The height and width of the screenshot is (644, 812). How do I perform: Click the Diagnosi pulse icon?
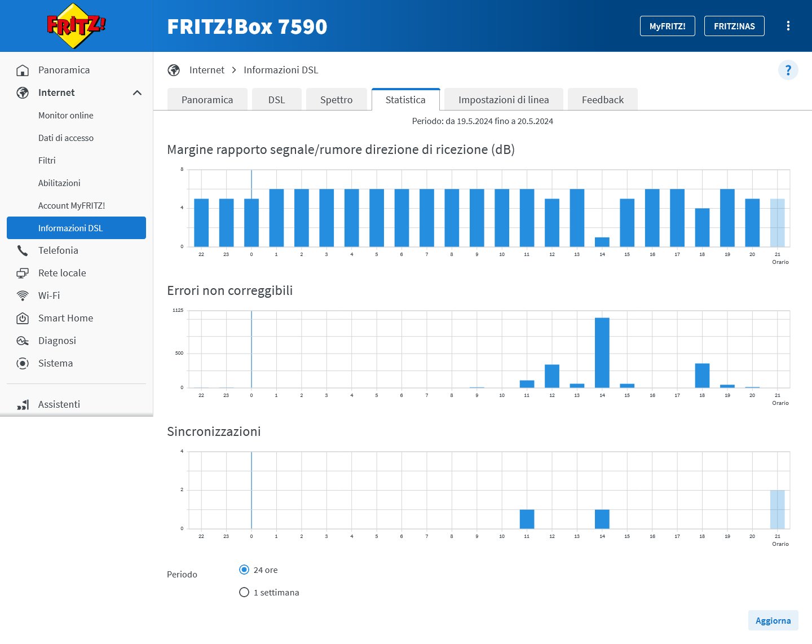(23, 341)
